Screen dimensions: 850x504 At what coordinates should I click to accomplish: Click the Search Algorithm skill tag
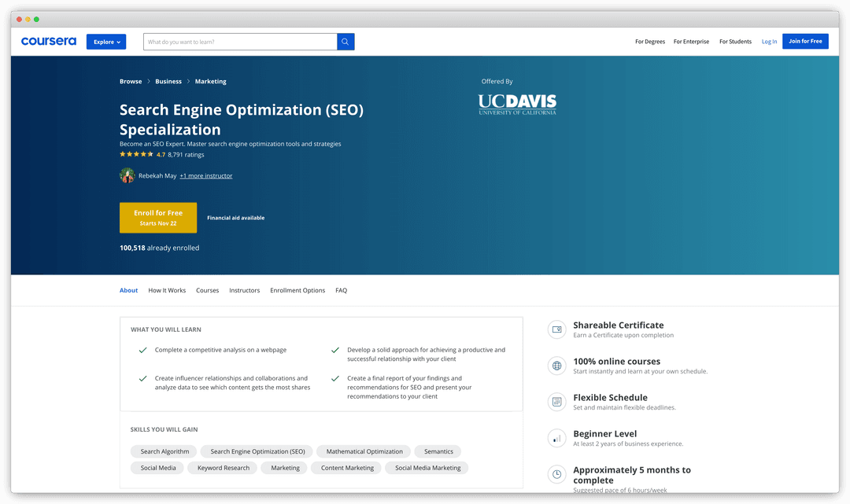click(x=164, y=451)
